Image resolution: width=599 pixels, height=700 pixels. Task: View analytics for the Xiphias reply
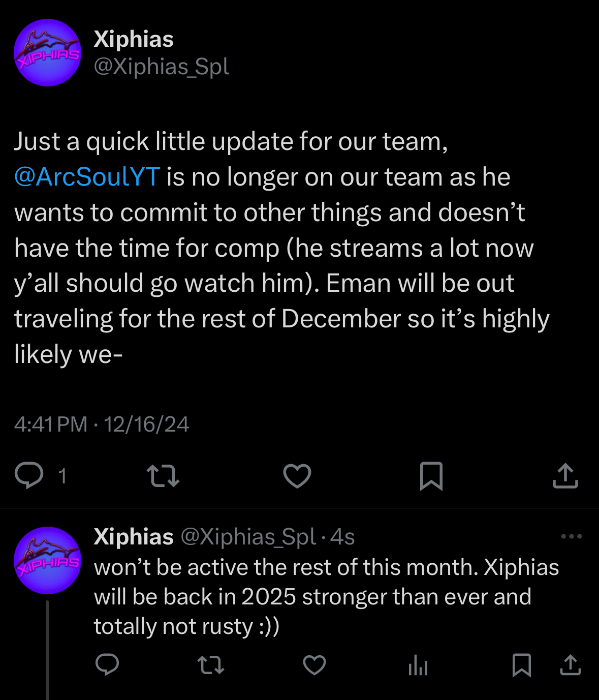pos(418,665)
